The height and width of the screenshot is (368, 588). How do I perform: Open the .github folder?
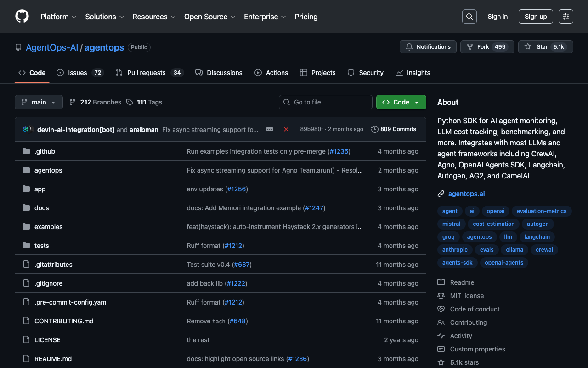point(45,151)
